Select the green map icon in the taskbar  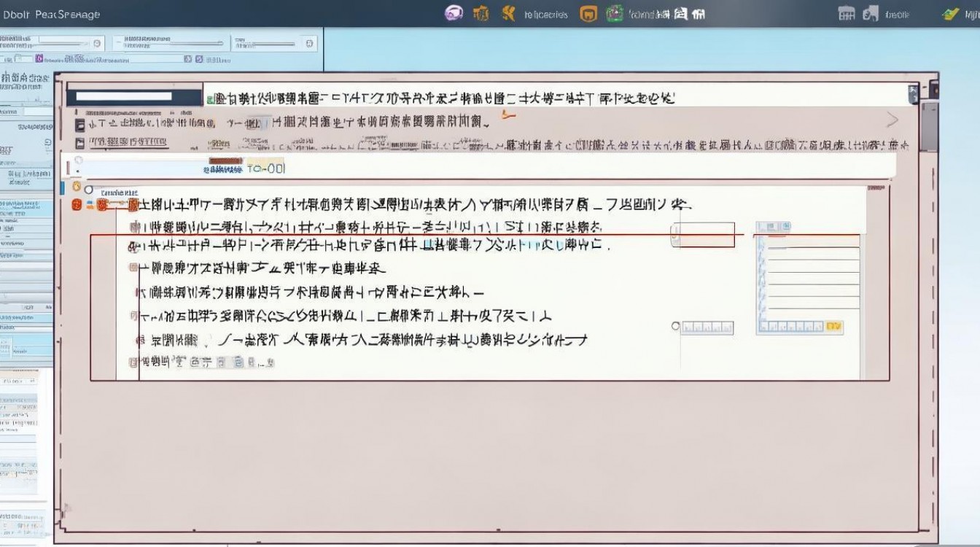coord(615,13)
